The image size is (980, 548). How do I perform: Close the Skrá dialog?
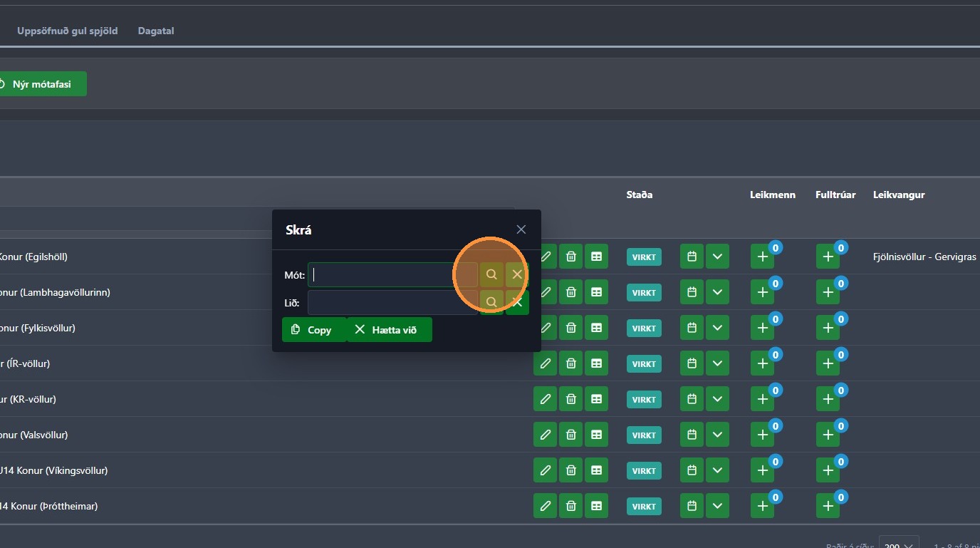(521, 229)
